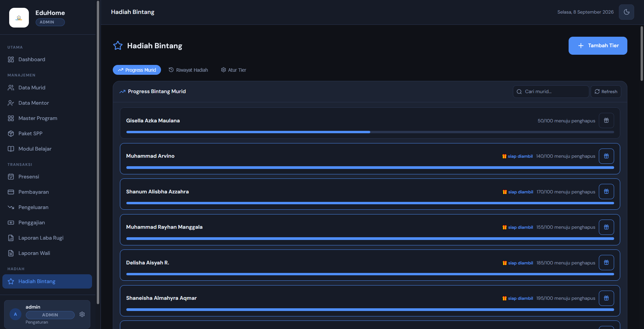Click the sidebar vertical scrollbar
The image size is (644, 329).
click(98, 152)
